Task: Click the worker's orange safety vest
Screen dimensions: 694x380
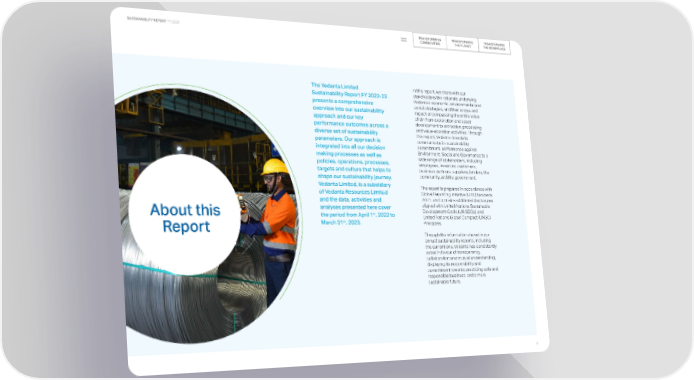Action: coord(280,220)
